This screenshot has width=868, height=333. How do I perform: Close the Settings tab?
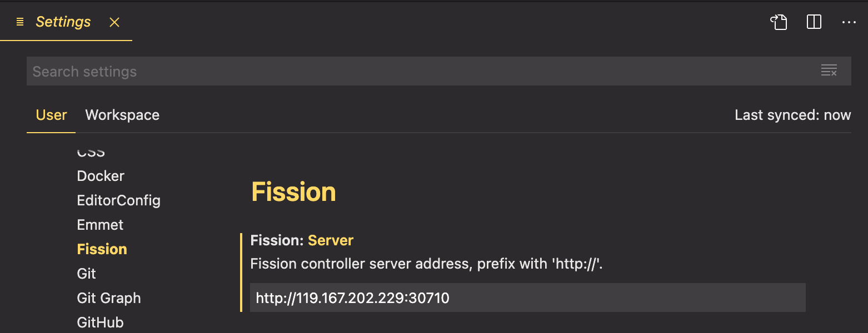(114, 22)
